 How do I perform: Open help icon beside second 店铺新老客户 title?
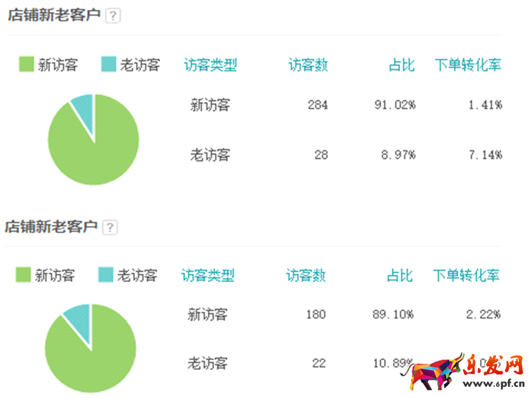point(110,227)
